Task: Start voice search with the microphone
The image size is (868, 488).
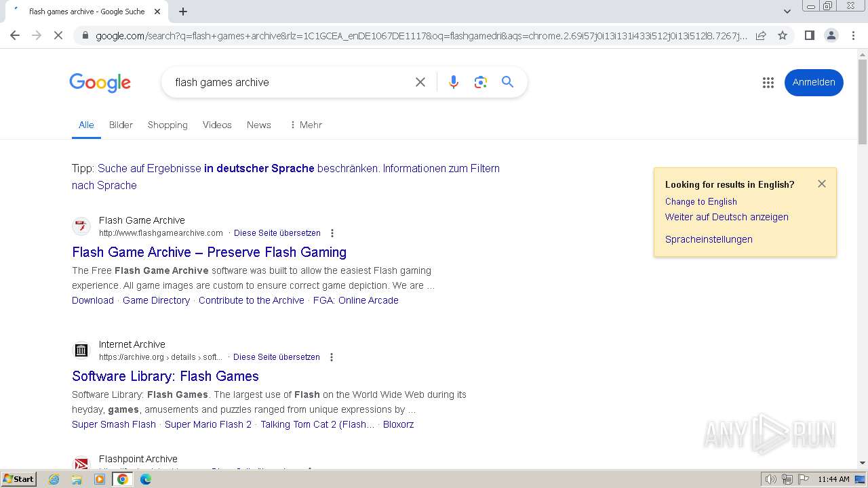Action: (x=454, y=82)
